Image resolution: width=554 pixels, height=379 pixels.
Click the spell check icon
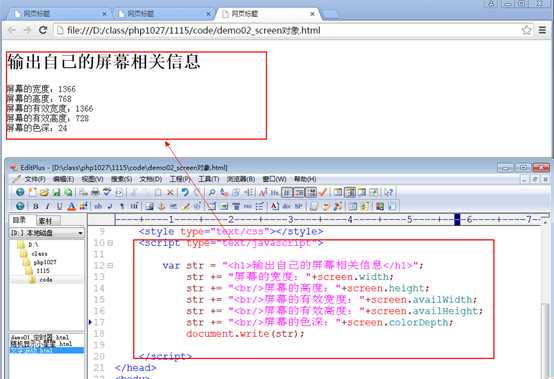coord(107,192)
